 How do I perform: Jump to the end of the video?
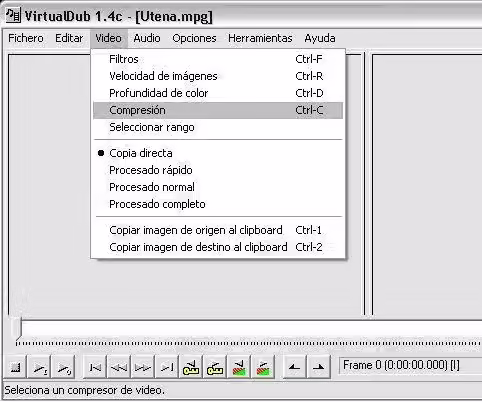click(167, 367)
